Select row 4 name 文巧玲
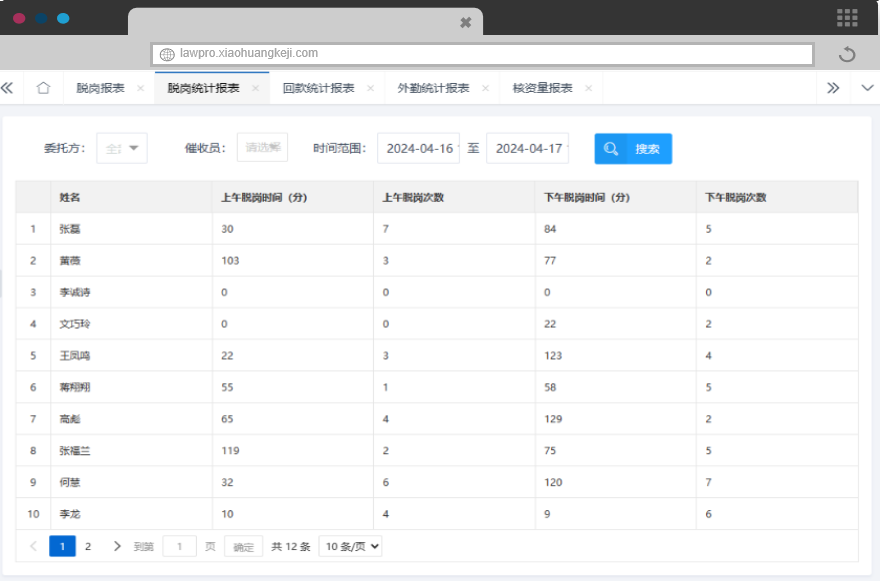 coord(75,324)
